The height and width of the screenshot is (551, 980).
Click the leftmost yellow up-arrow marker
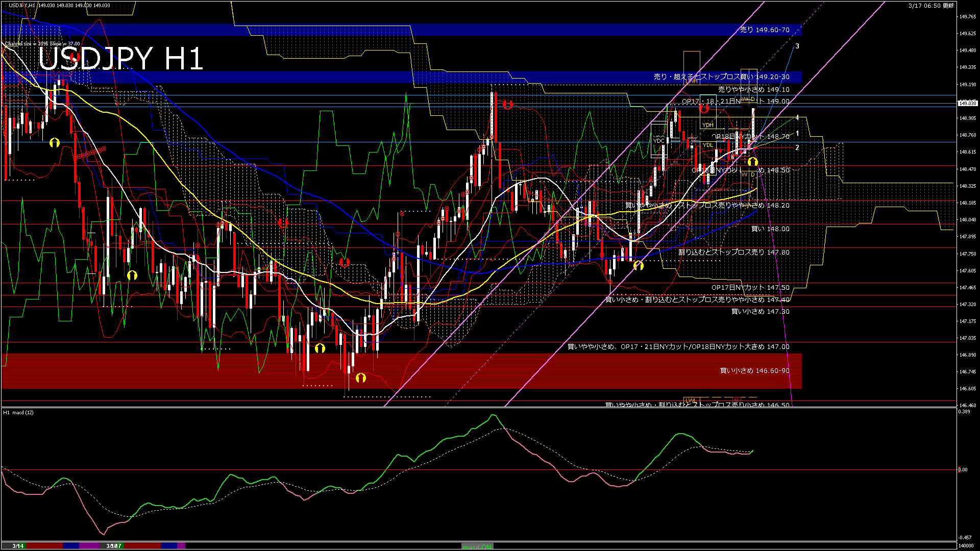click(x=55, y=143)
